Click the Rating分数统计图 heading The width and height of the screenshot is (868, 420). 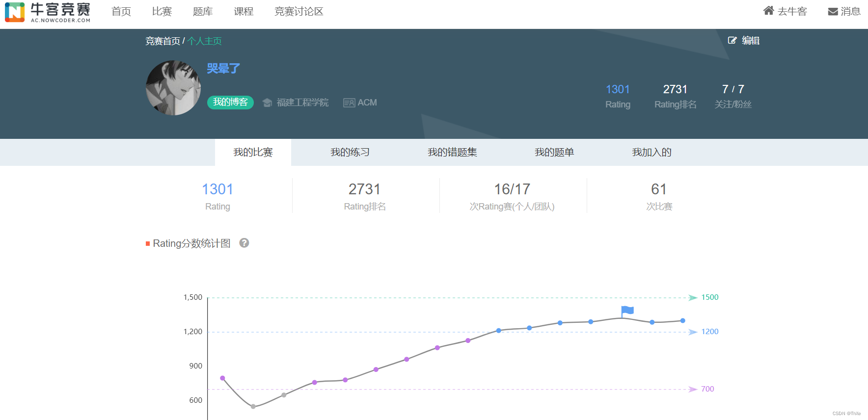[191, 243]
